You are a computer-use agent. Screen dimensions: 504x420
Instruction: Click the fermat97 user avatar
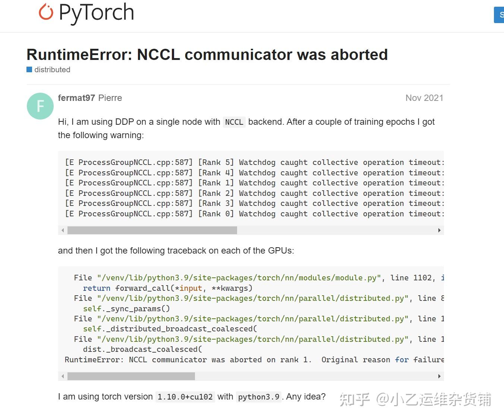tap(40, 106)
